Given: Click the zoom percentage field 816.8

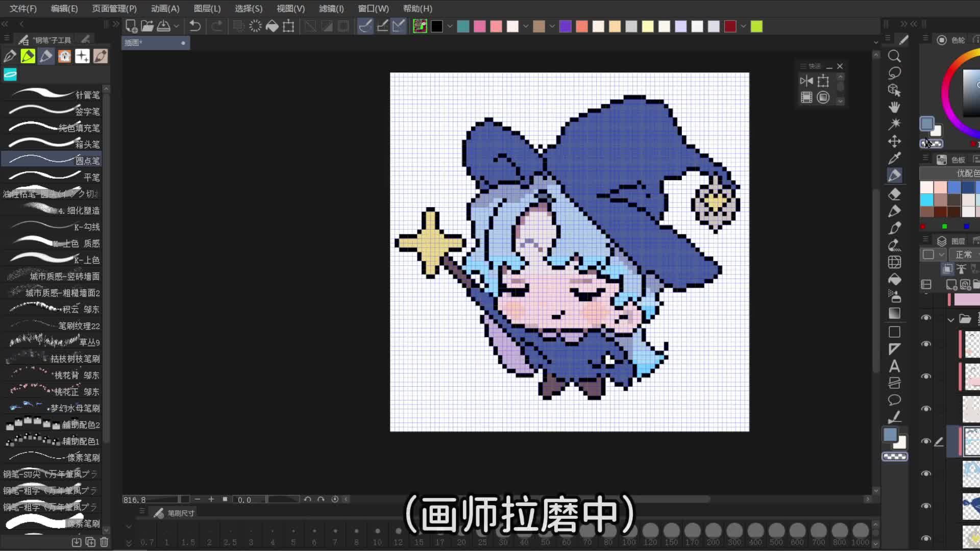Looking at the screenshot, I should 151,499.
